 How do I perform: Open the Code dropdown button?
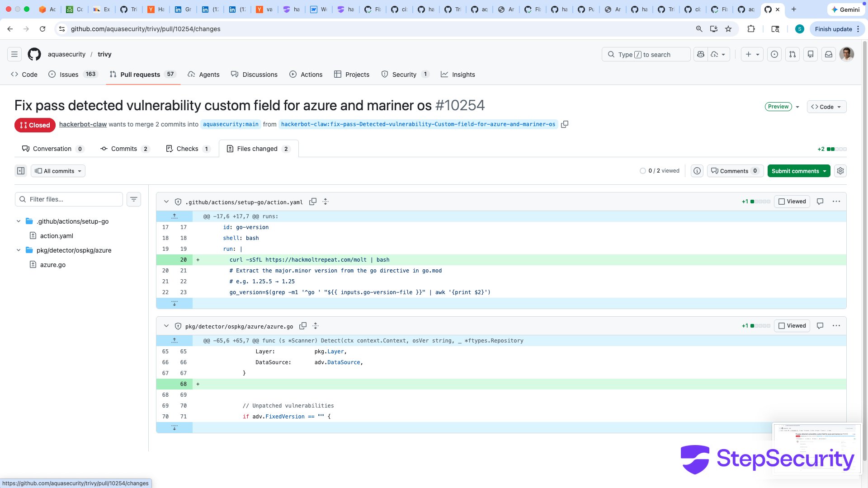pyautogui.click(x=826, y=107)
